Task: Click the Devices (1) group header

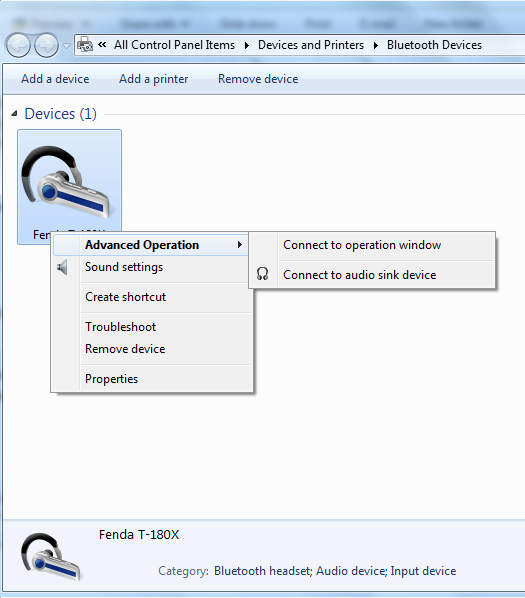Action: 60,114
